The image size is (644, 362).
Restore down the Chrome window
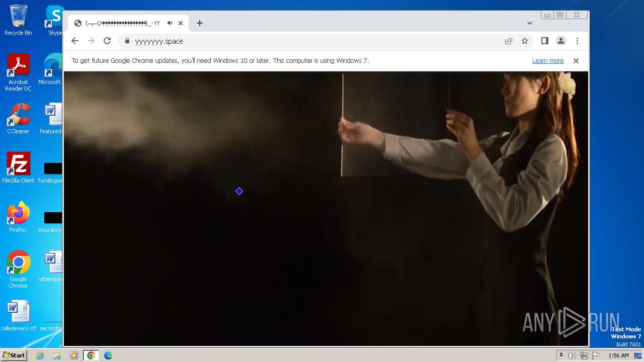(x=560, y=15)
